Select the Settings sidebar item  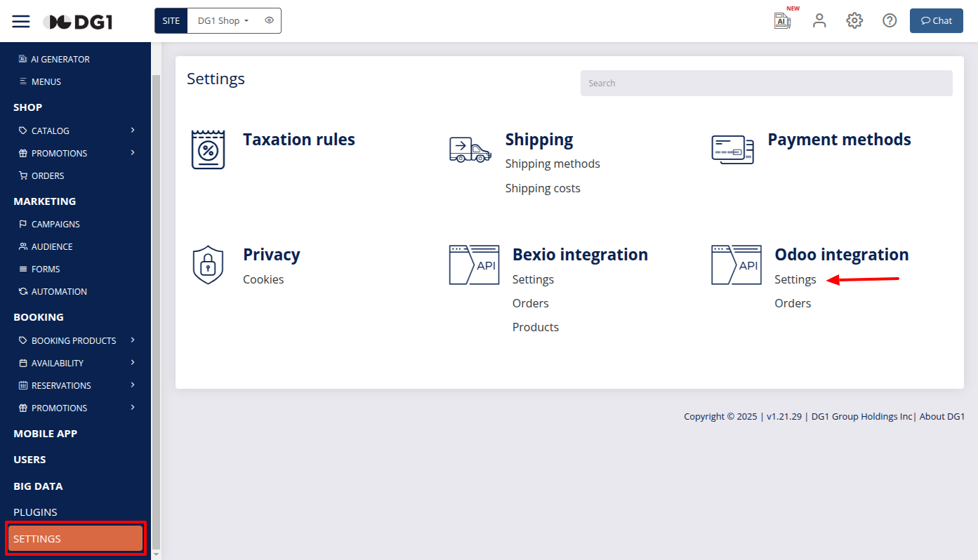(x=75, y=539)
